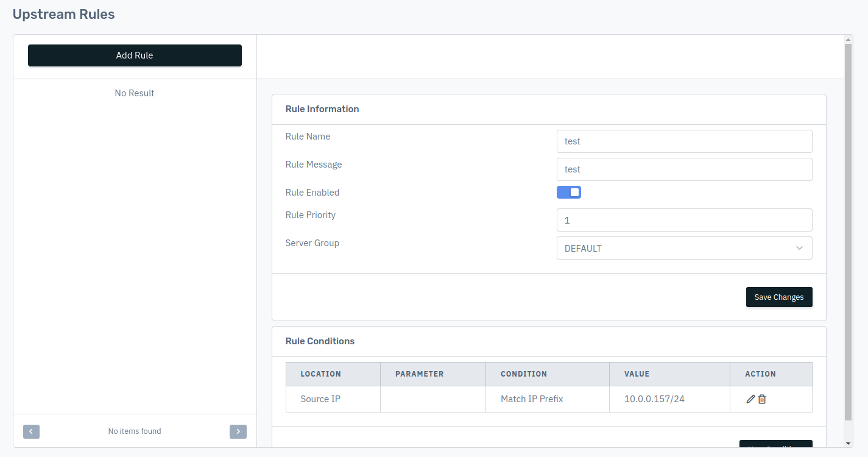The width and height of the screenshot is (868, 457).
Task: Go to next page of rule list
Action: point(238,431)
